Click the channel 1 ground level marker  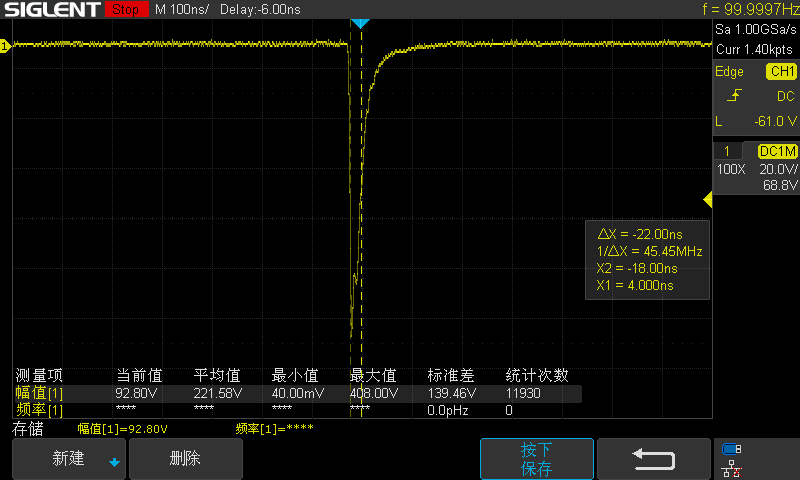(5, 46)
